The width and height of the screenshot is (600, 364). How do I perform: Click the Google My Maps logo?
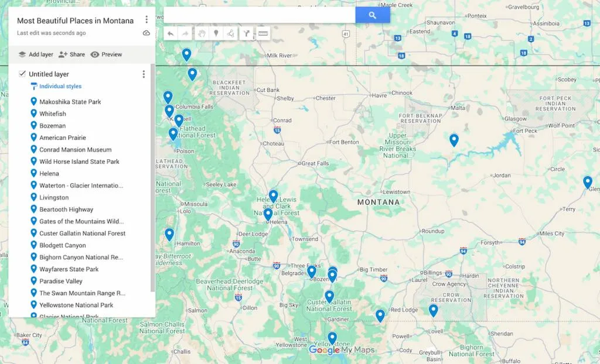(342, 349)
